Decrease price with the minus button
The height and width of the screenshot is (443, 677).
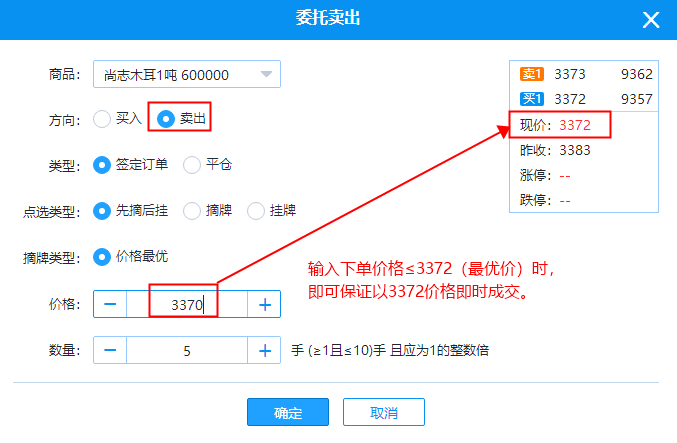pos(110,304)
